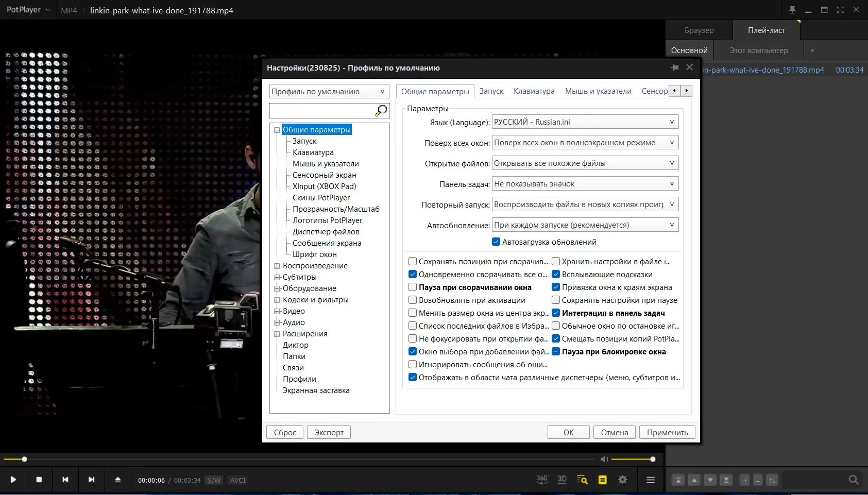
Task: Switch to the 'Браузер' panel tab
Action: tap(699, 30)
